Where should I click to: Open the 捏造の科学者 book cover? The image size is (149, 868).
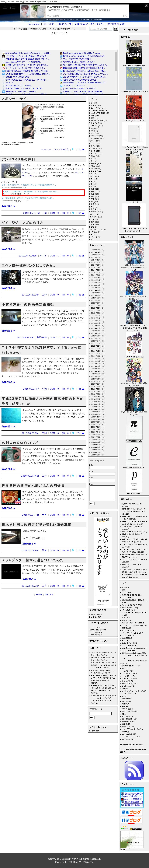point(134,52)
